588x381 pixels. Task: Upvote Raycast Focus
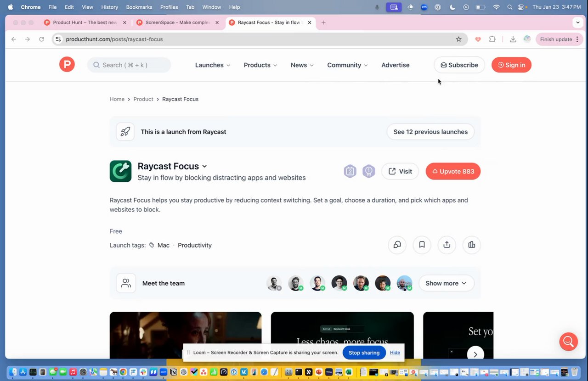tap(453, 171)
